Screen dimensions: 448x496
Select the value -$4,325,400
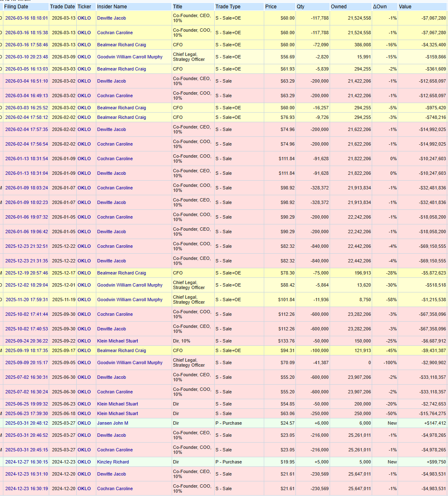[433, 45]
